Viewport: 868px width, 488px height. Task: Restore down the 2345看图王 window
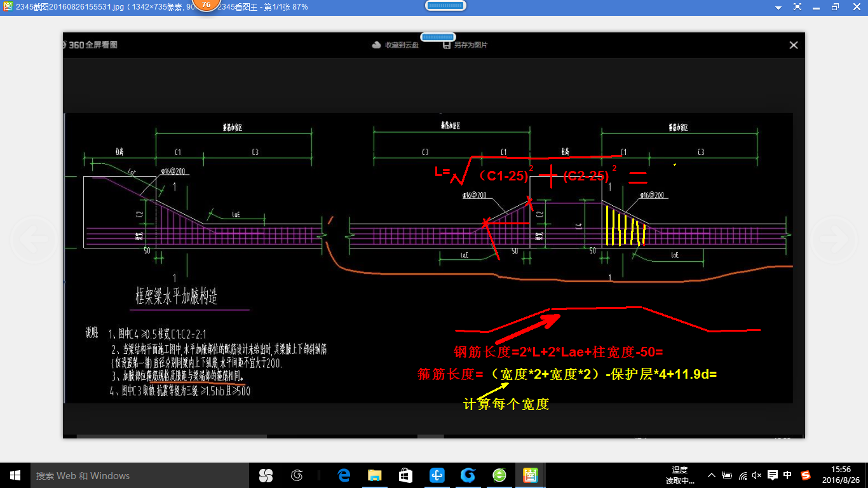(836, 7)
